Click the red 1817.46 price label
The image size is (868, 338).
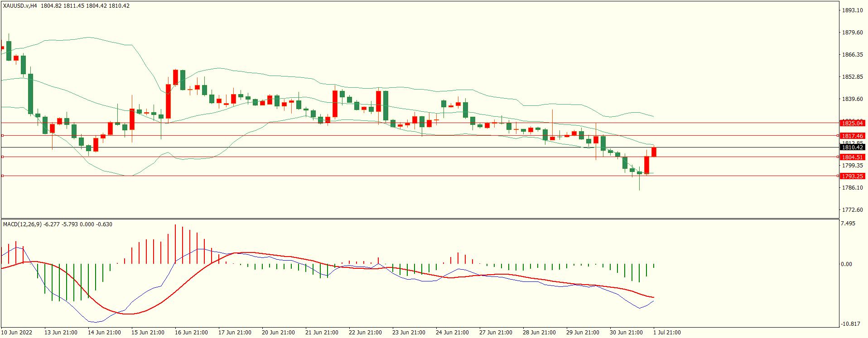852,136
